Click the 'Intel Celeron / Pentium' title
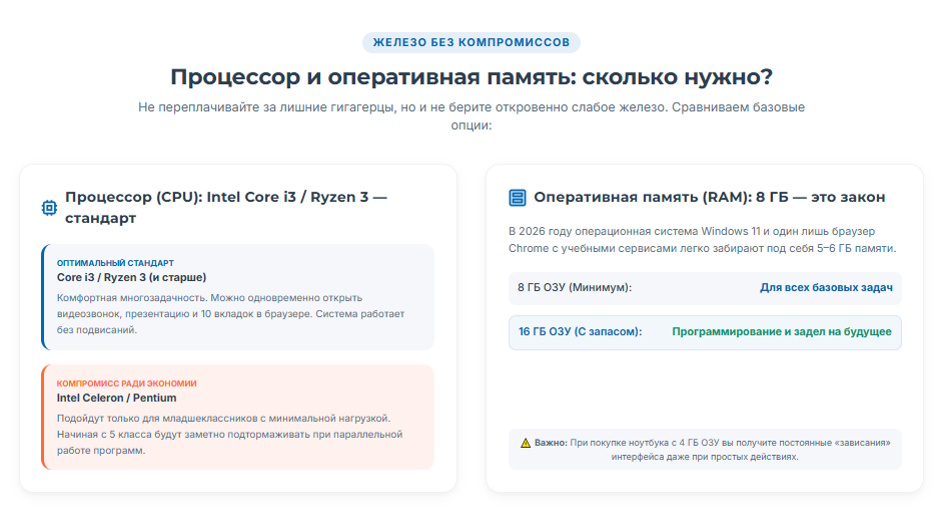 [x=116, y=398]
